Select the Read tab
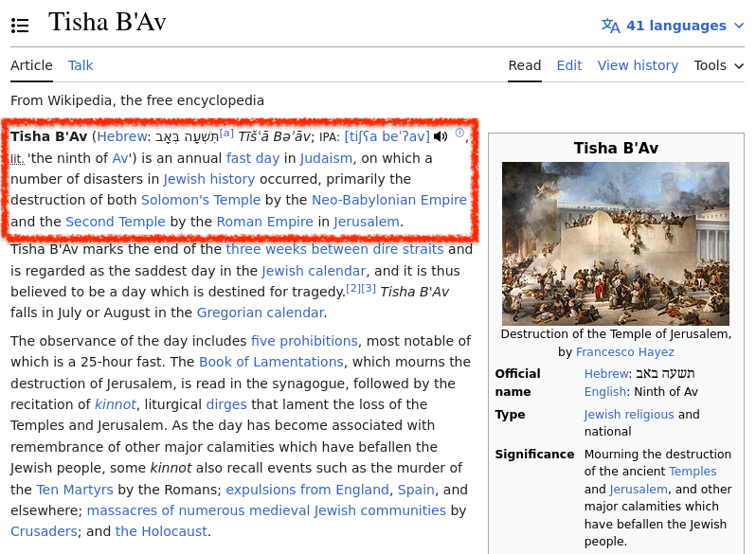The width and height of the screenshot is (756, 554). click(525, 65)
